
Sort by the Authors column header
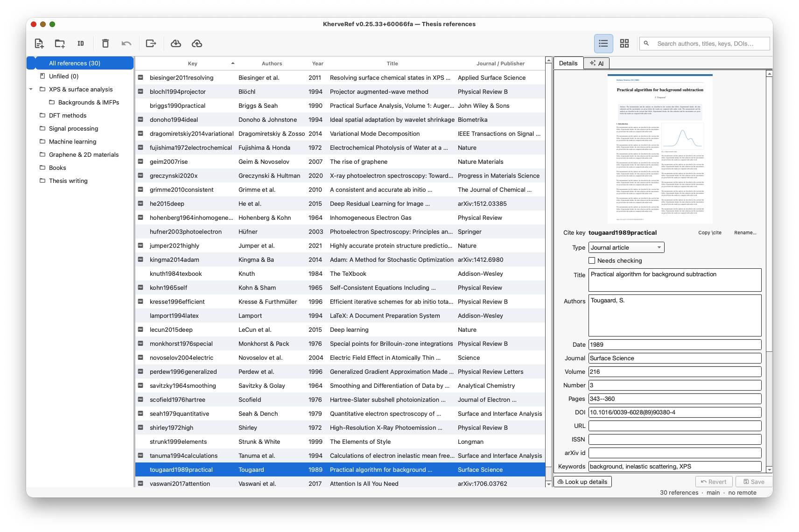[x=272, y=63]
